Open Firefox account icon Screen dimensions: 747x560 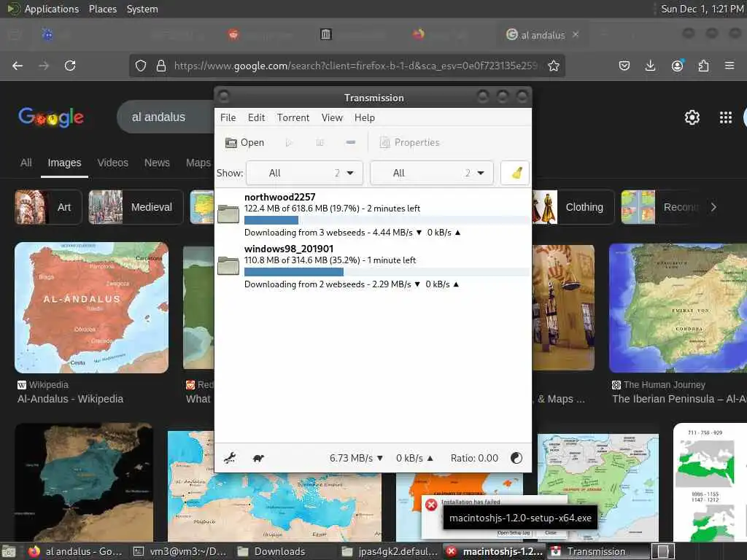(677, 66)
